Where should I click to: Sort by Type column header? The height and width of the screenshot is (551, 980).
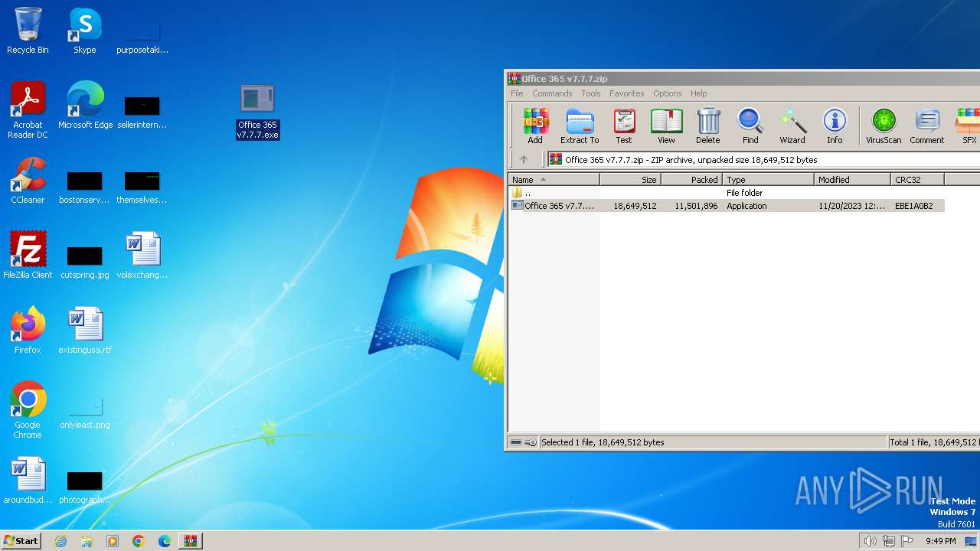(768, 180)
